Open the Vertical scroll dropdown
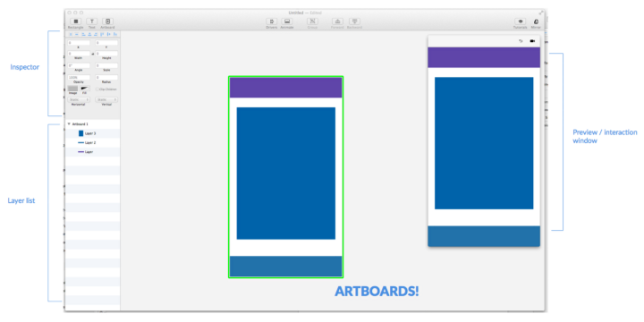 [106, 99]
